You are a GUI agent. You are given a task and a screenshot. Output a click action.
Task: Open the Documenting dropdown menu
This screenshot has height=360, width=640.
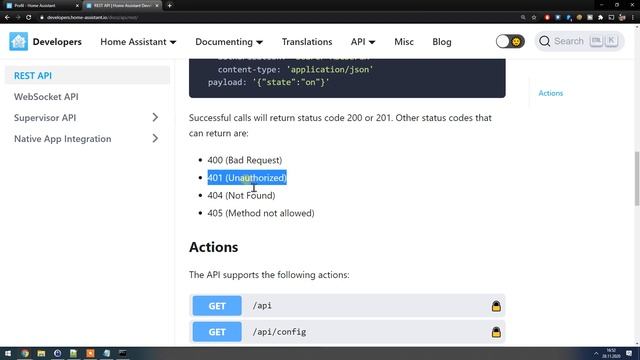229,42
